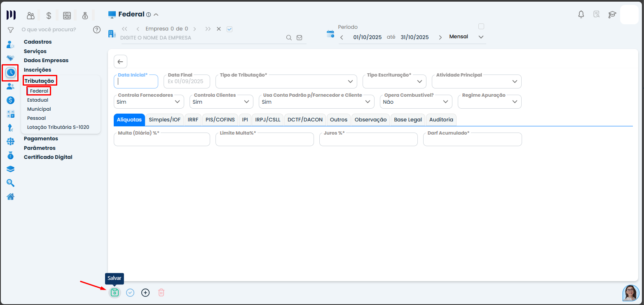Open the layers stack sidebar icon
Image resolution: width=644 pixels, height=305 pixels.
tap(11, 169)
